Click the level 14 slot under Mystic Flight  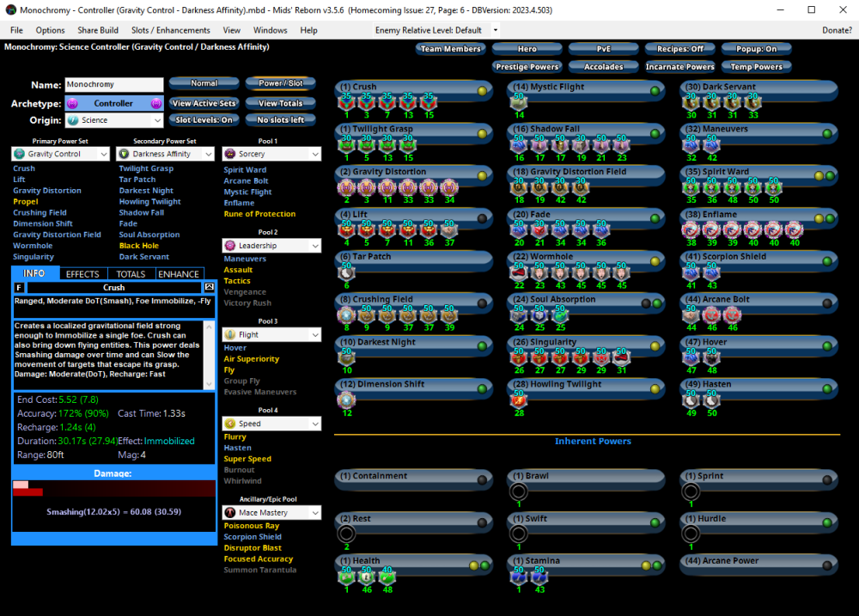(x=519, y=103)
